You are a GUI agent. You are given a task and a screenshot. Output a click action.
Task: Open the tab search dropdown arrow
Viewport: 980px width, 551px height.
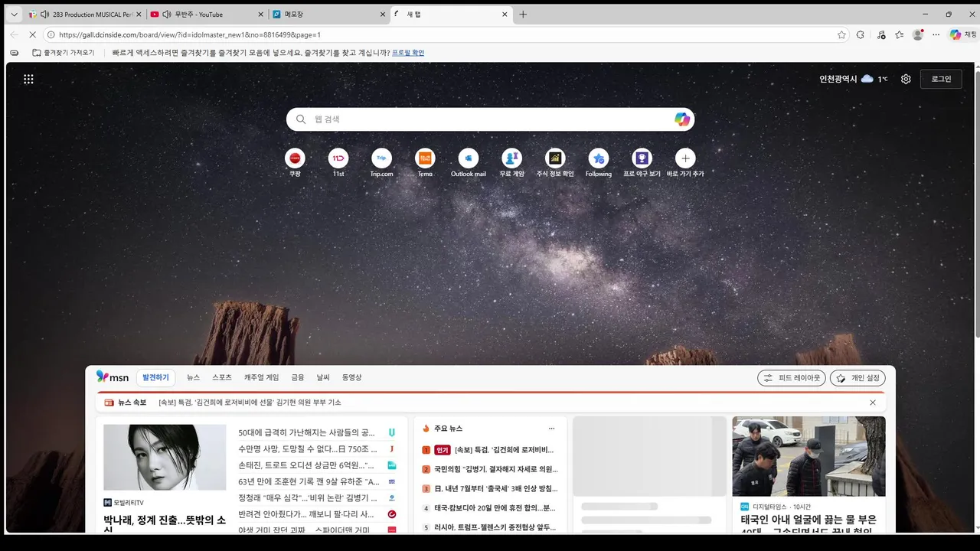click(x=14, y=15)
